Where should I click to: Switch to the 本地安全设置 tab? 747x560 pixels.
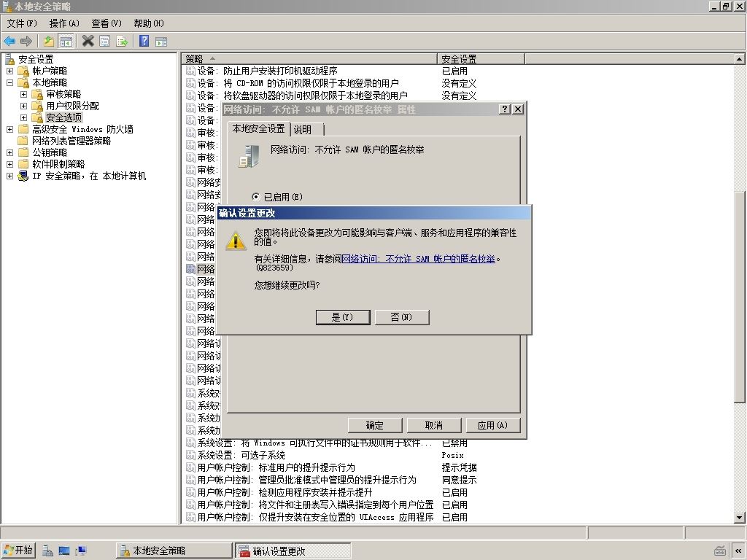tap(258, 128)
